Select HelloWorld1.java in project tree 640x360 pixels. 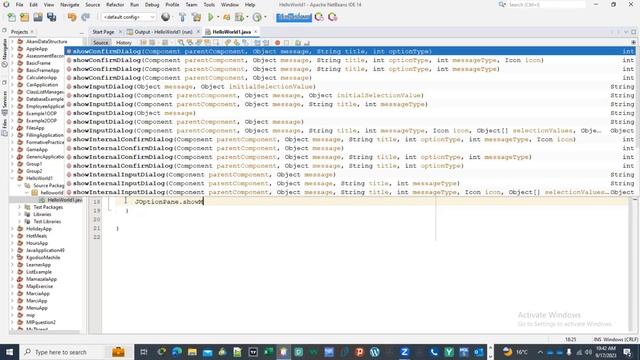pyautogui.click(x=64, y=200)
